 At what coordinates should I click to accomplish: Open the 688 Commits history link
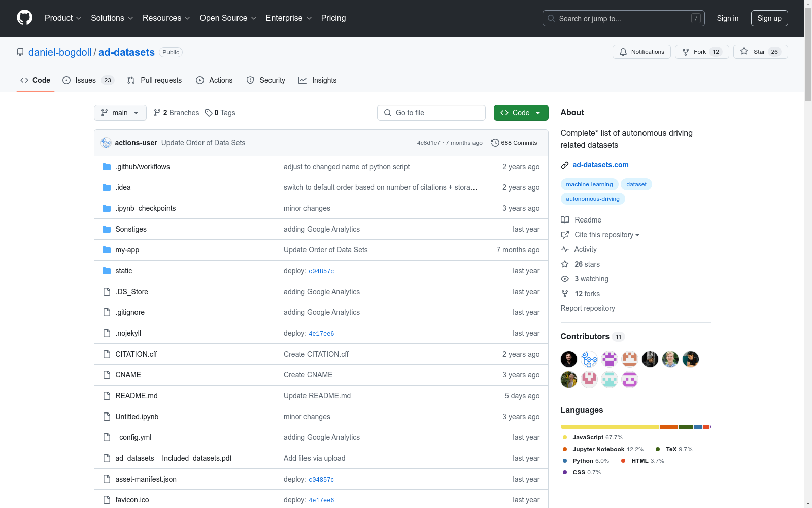coord(514,143)
